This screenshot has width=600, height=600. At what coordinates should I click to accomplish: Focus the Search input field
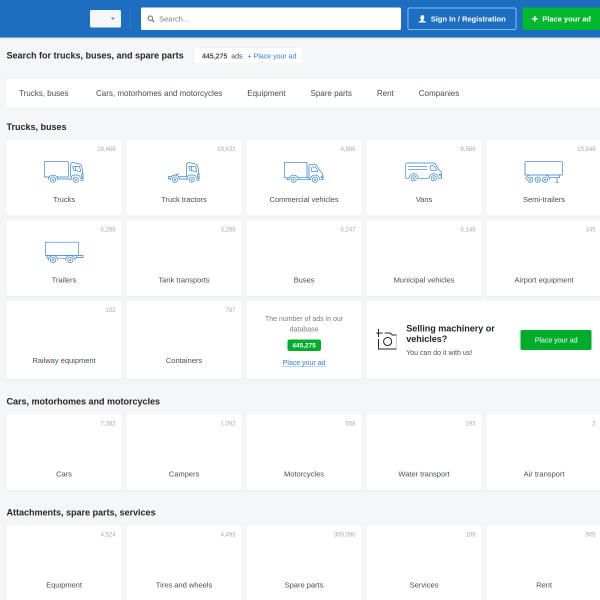(271, 19)
